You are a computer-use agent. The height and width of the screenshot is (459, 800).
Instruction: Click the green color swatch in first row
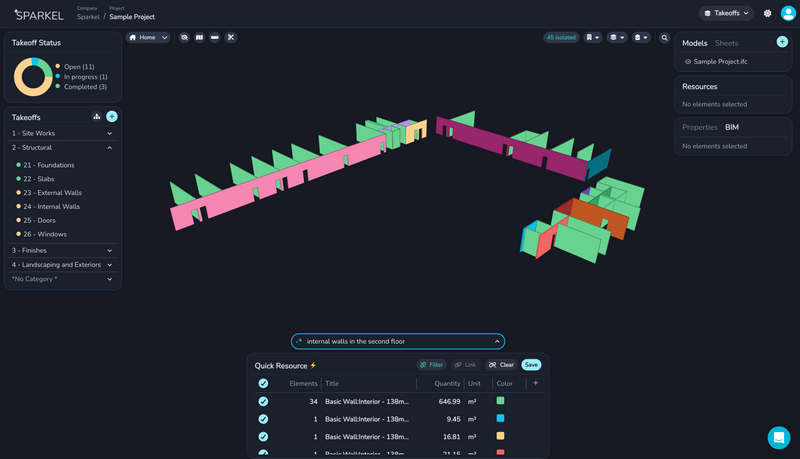500,401
